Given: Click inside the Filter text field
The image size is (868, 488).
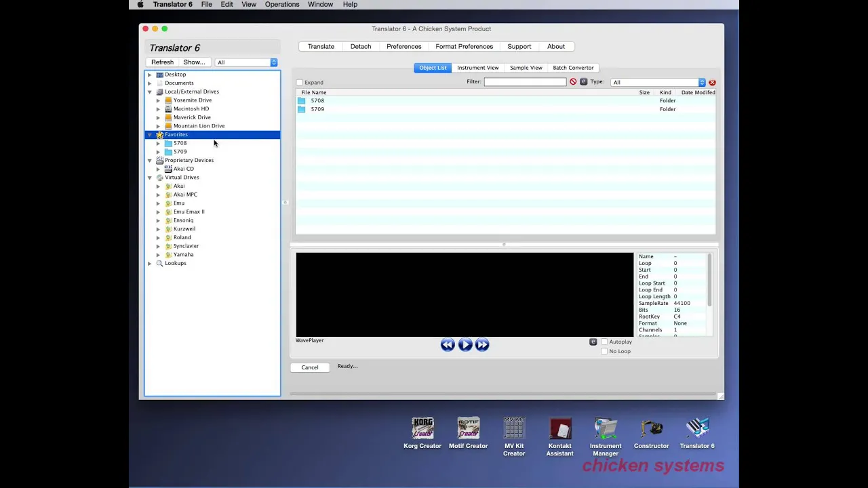Looking at the screenshot, I should (x=525, y=82).
